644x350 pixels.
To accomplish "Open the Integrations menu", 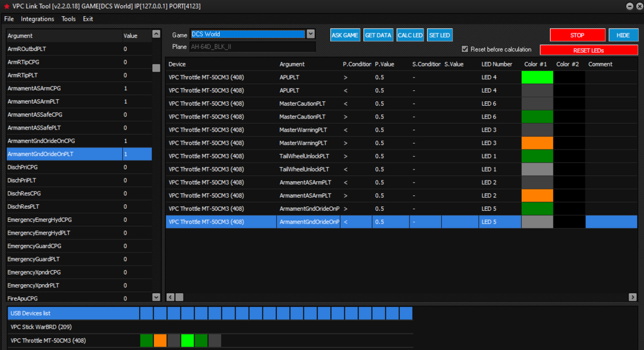I will 37,19.
